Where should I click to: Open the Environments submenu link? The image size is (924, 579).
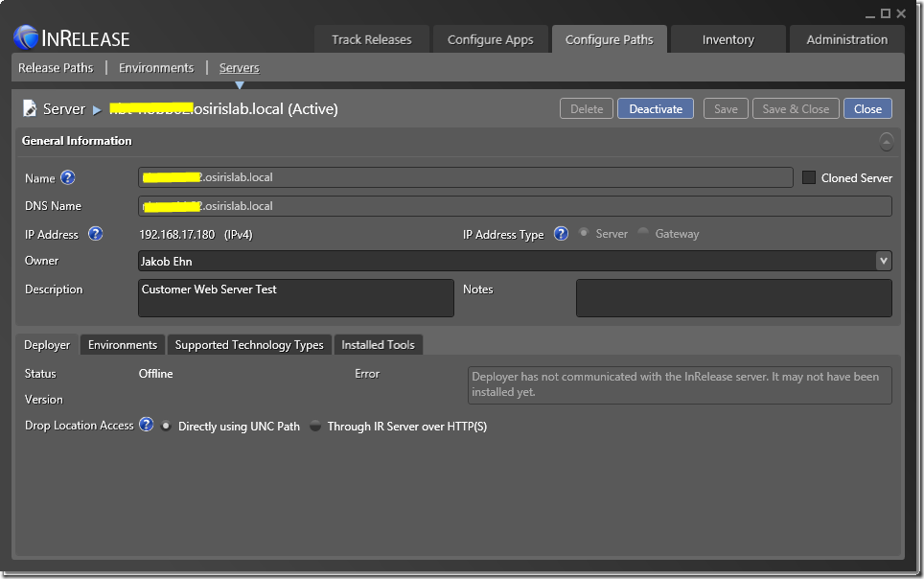[156, 68]
